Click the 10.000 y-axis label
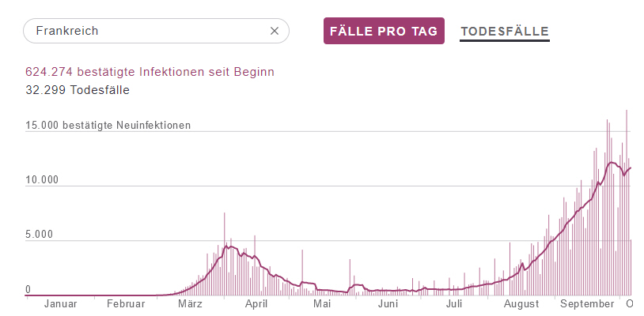Viewport: 644px width, 316px height. coord(44,180)
